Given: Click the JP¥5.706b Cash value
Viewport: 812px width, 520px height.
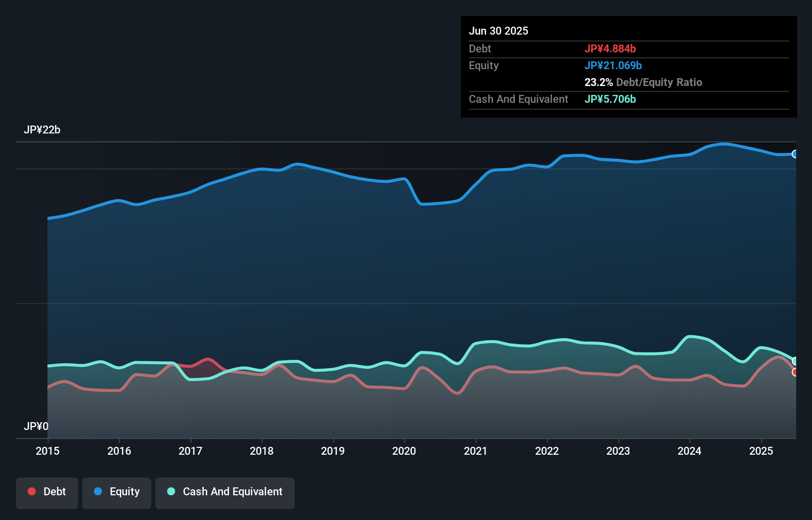Looking at the screenshot, I should 610,99.
